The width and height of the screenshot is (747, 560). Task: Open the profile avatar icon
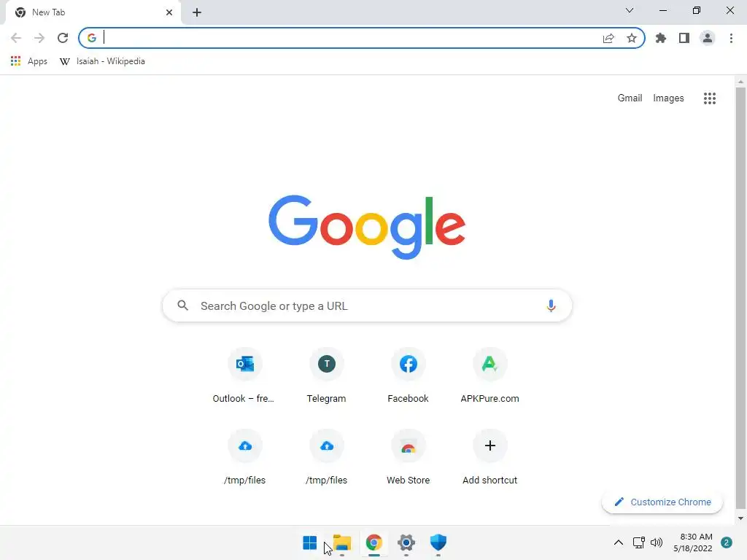708,38
